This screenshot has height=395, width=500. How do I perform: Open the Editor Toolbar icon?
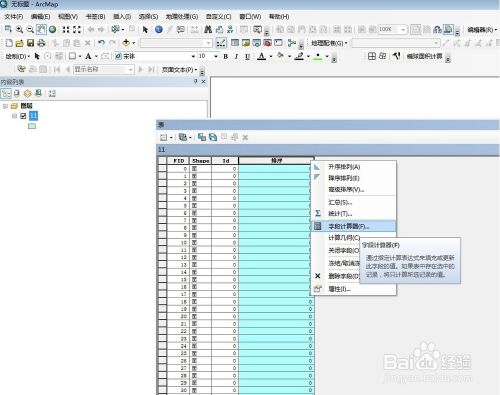(221, 43)
